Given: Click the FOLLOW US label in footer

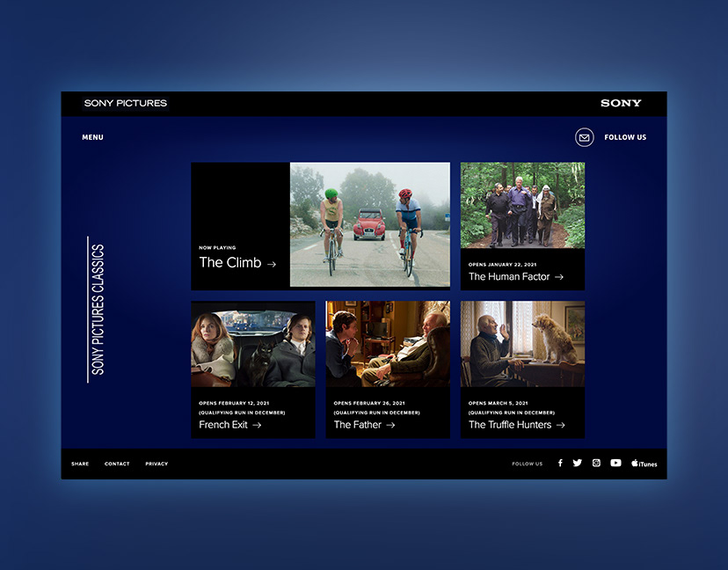Looking at the screenshot, I should [527, 464].
